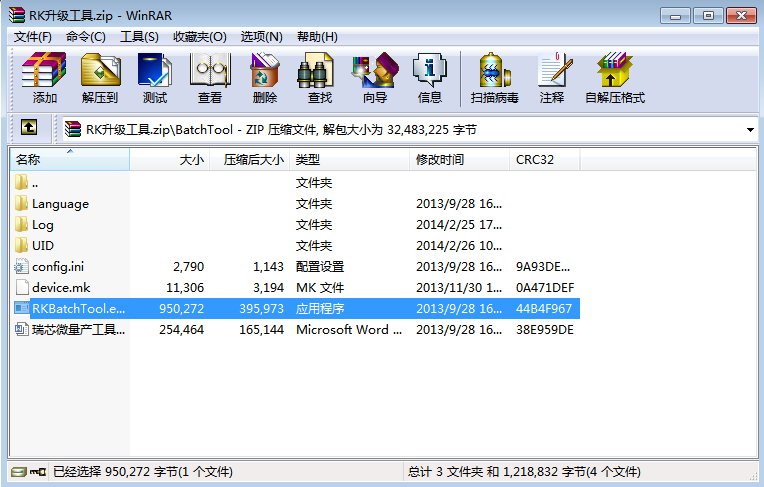This screenshot has width=764, height=487.
Task: Sort by 名称 column header
Action: (x=70, y=159)
